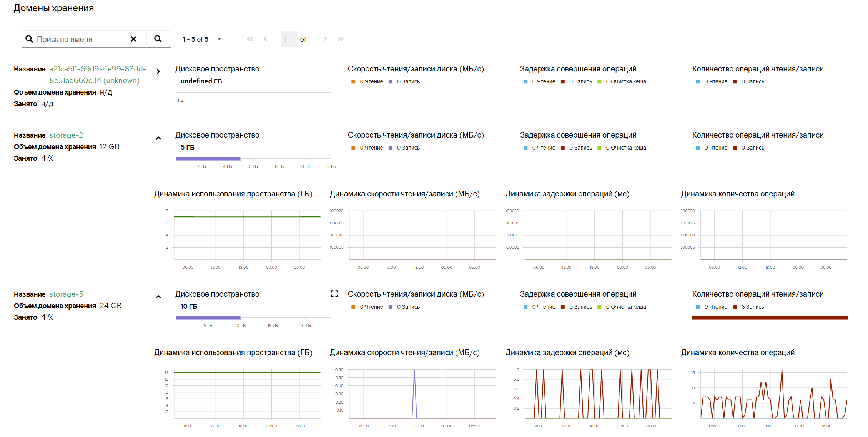
Task: Expand the a21ca511 unknown storage domain
Action: (158, 71)
